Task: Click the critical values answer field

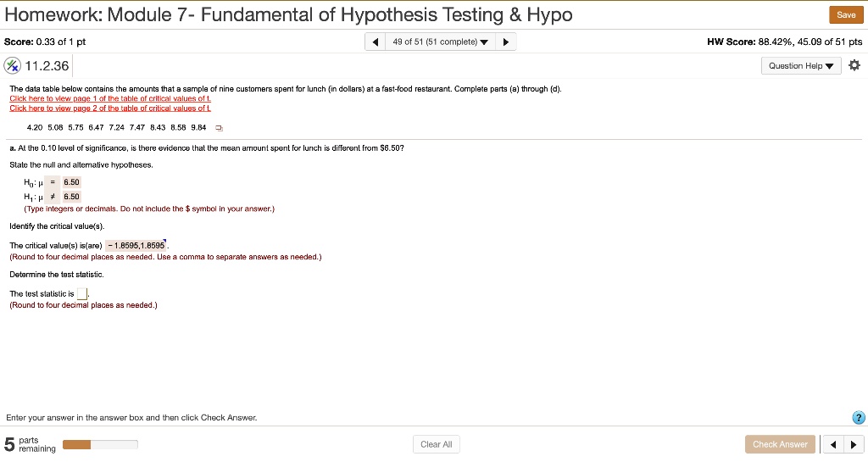Action: pyautogui.click(x=136, y=246)
